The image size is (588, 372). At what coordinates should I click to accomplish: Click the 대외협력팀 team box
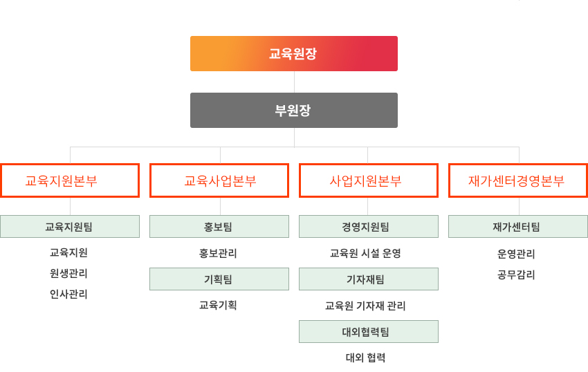coord(368,332)
